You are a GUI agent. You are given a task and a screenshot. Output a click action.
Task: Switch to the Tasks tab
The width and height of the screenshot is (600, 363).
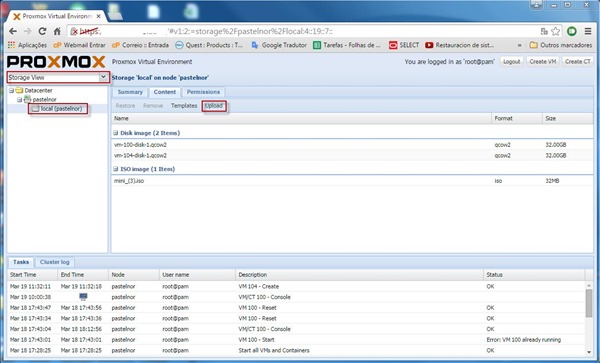(x=21, y=262)
